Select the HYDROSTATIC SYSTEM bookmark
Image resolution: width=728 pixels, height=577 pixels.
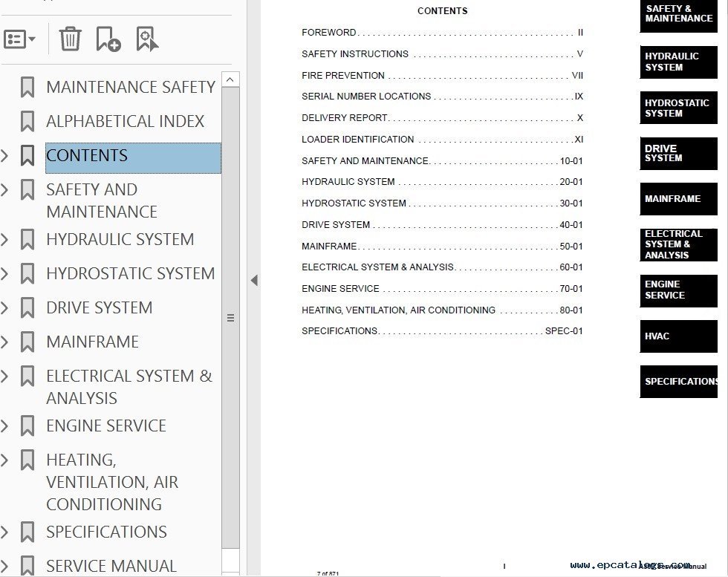coord(130,273)
